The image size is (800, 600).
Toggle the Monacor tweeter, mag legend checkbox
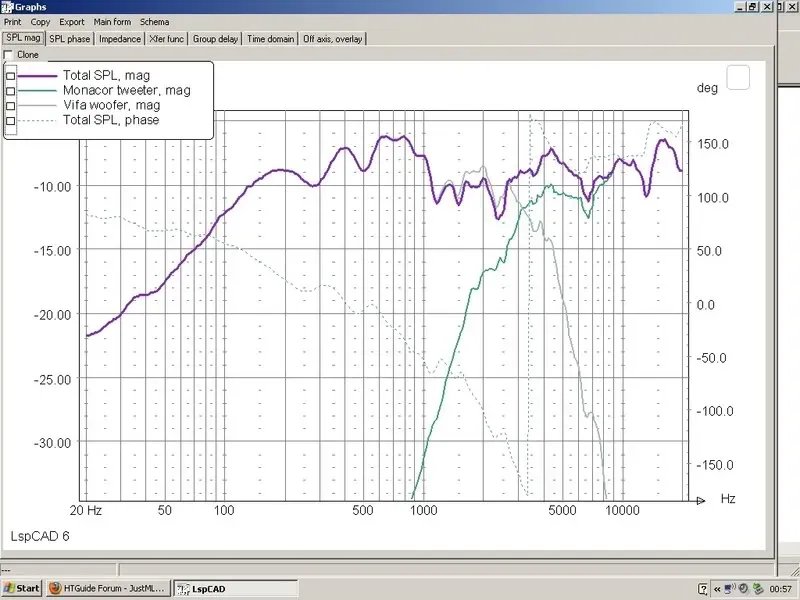[10, 91]
